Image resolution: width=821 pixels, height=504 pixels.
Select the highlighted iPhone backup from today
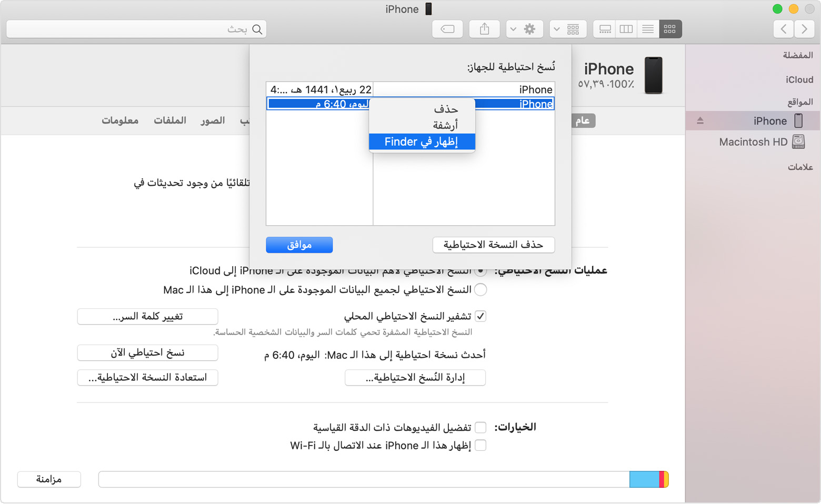(x=410, y=104)
